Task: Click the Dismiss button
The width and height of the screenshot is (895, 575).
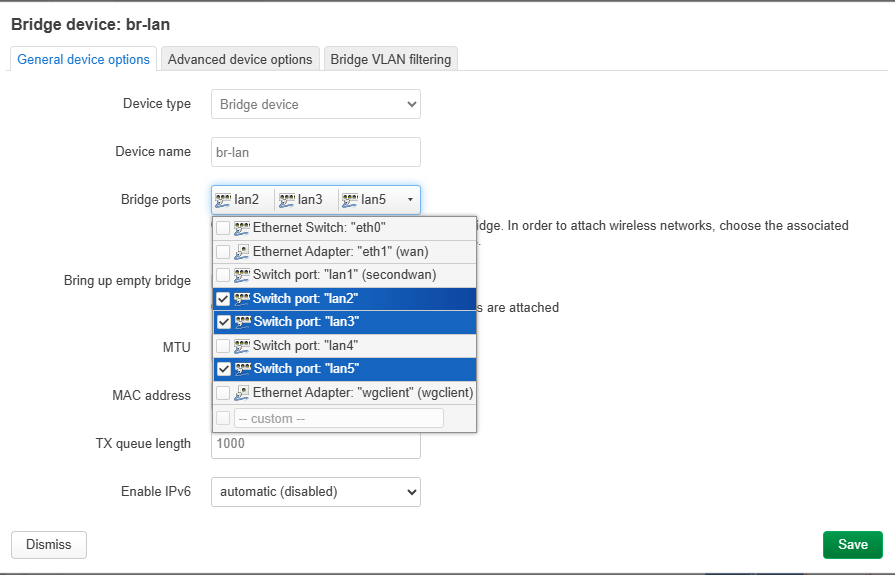Action: pyautogui.click(x=49, y=545)
